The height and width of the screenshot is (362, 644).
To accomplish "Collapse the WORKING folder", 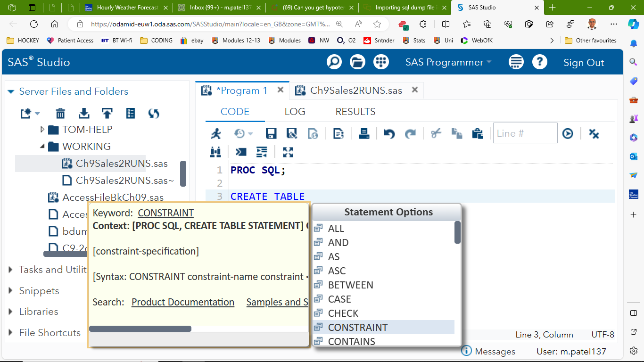I will [x=42, y=147].
